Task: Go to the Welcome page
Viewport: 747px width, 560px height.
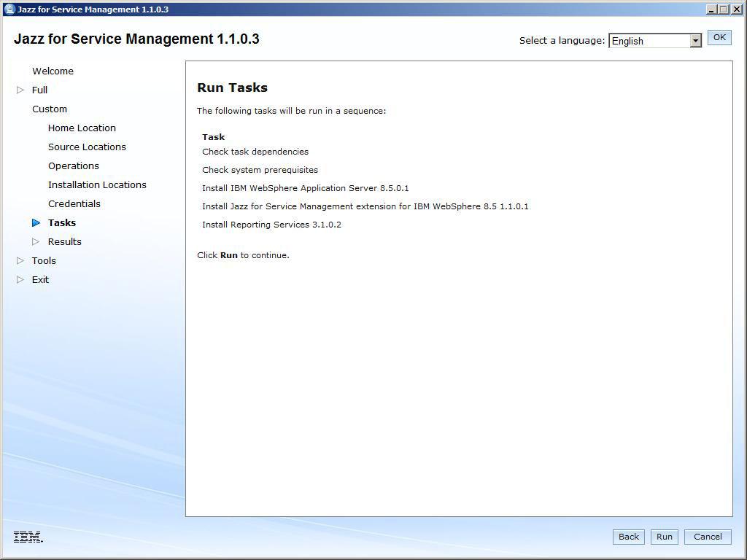Action: click(53, 71)
